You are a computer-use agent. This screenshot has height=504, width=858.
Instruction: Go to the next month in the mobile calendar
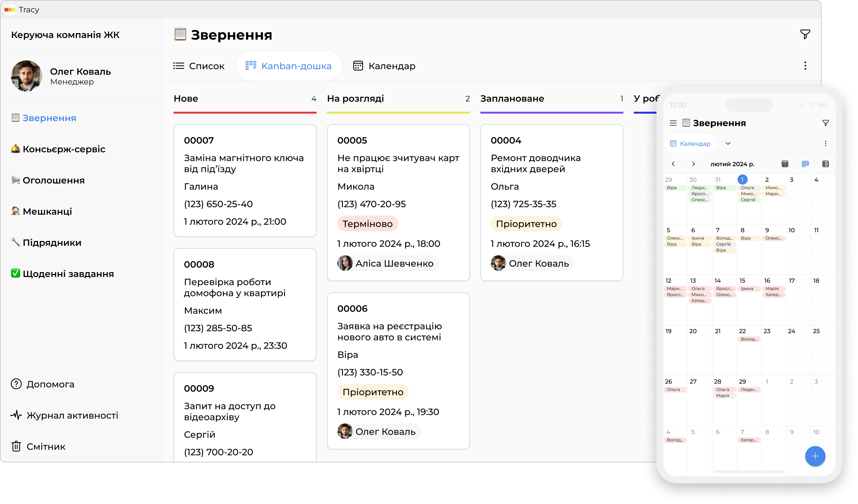tap(693, 164)
